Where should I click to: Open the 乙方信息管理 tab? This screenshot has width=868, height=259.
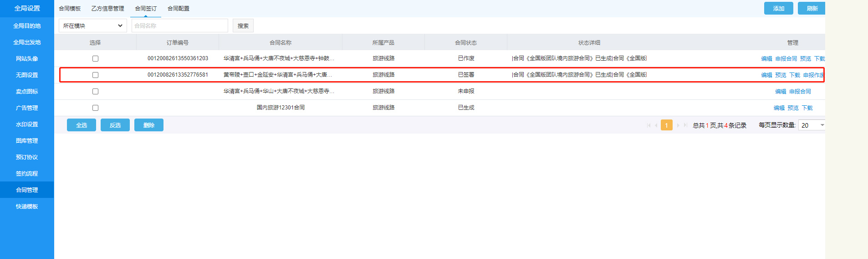[x=107, y=9]
